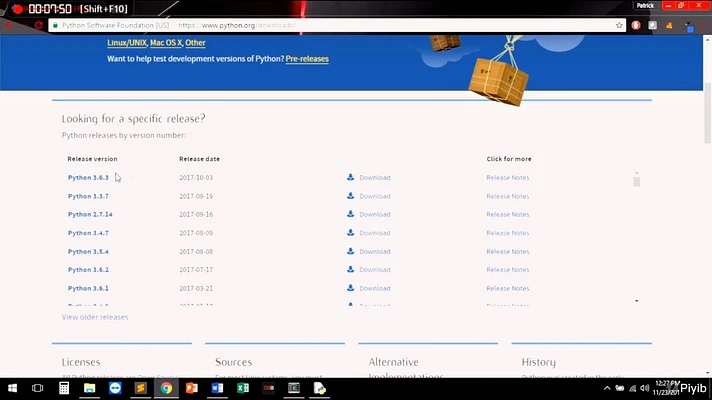Click download icon for Python 3.4.7

pos(351,232)
